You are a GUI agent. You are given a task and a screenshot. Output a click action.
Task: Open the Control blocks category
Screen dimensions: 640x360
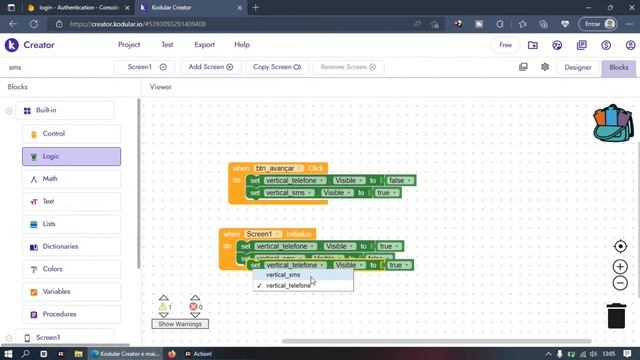(x=71, y=134)
